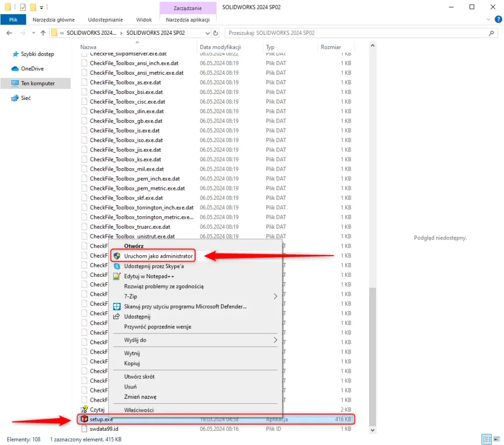
Task: Go up one folder level
Action: click(x=43, y=33)
